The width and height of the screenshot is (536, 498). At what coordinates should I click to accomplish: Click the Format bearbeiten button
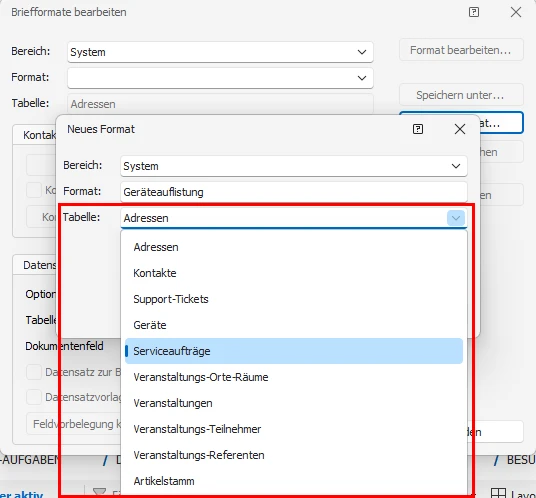461,50
